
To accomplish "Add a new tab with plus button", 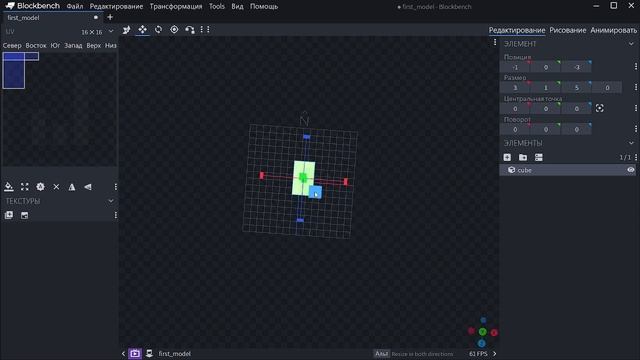I will (110, 17).
